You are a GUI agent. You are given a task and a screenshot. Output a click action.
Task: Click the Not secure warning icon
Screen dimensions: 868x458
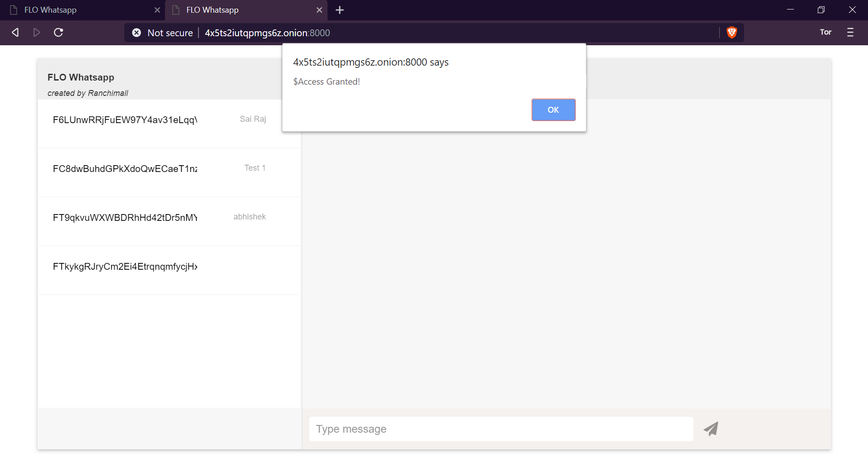137,32
